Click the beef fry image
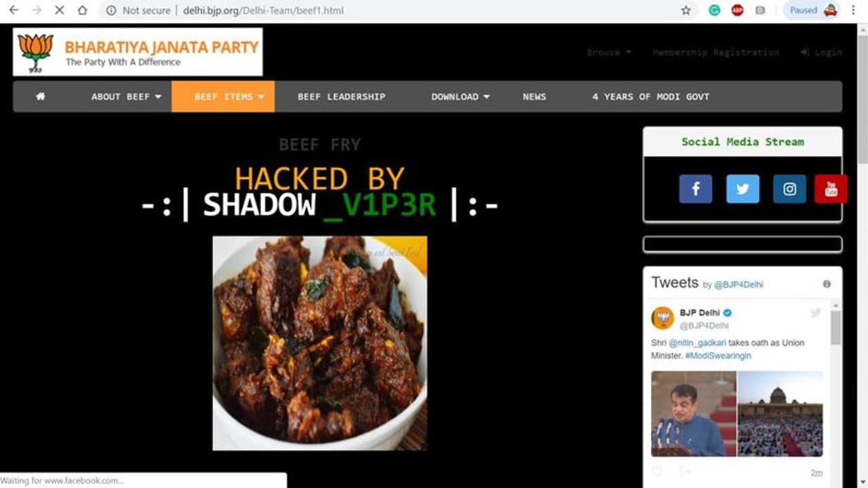Screen dimensions: 868x488 click(320, 343)
